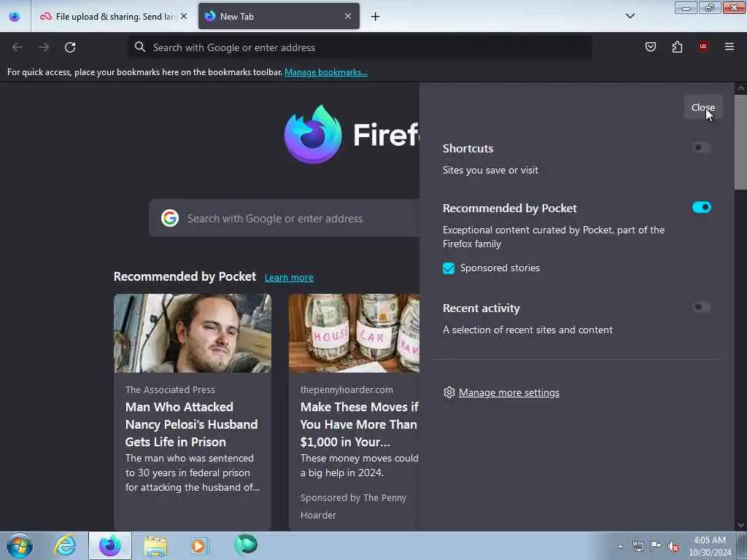Screen dimensions: 747x560
Task: Close the New Tab tab
Action: click(348, 16)
